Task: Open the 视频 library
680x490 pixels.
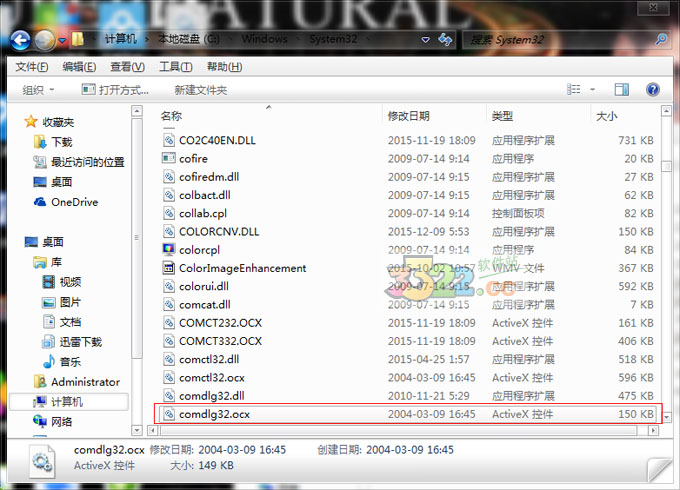Action: tap(62, 282)
